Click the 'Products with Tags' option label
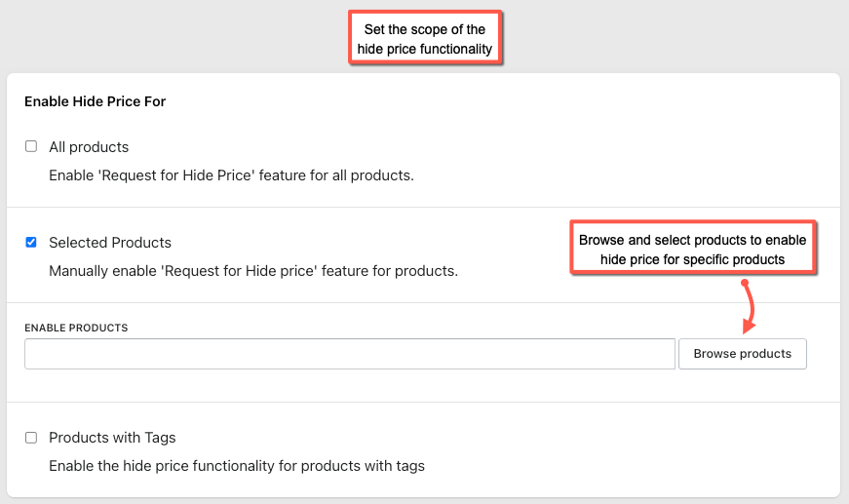849x504 pixels. click(x=112, y=438)
